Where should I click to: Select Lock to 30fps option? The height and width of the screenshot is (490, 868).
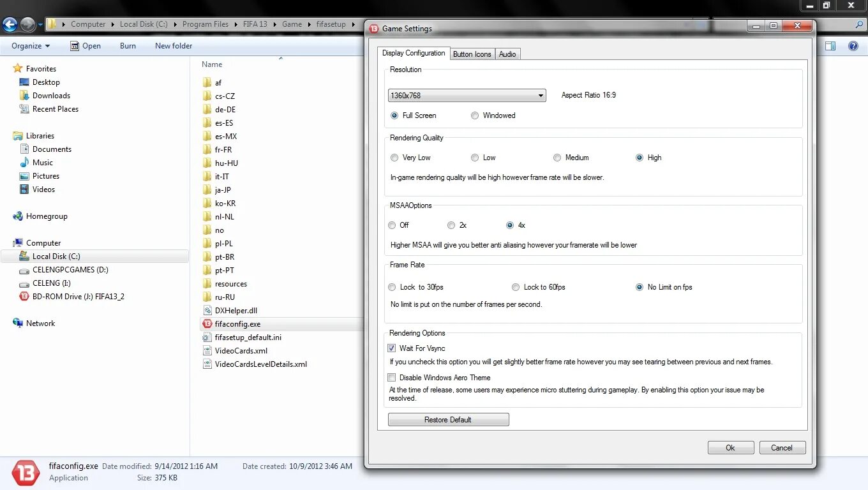392,287
